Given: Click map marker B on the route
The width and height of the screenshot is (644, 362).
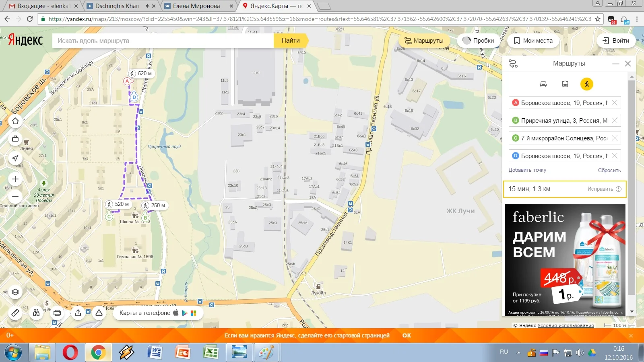Looking at the screenshot, I should [x=146, y=218].
